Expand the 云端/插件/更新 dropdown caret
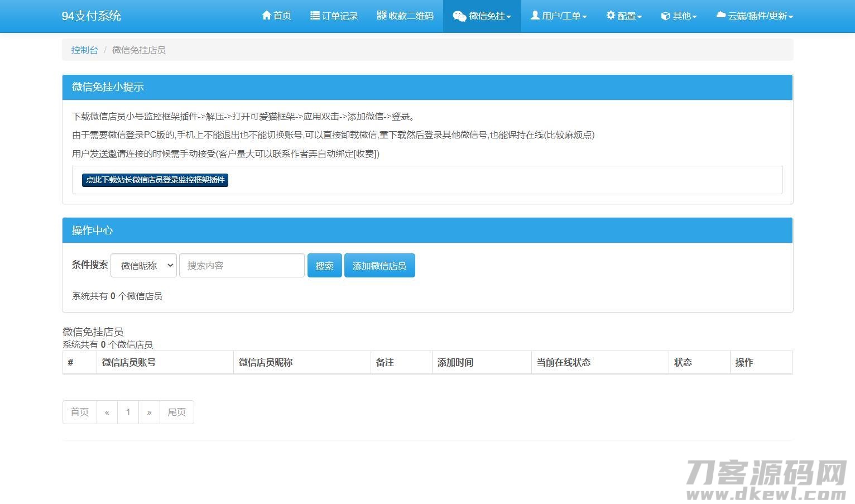855x504 pixels. [791, 17]
